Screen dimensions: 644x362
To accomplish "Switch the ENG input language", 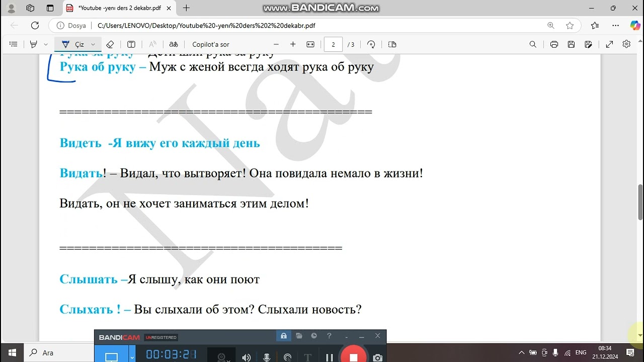I will pyautogui.click(x=581, y=353).
